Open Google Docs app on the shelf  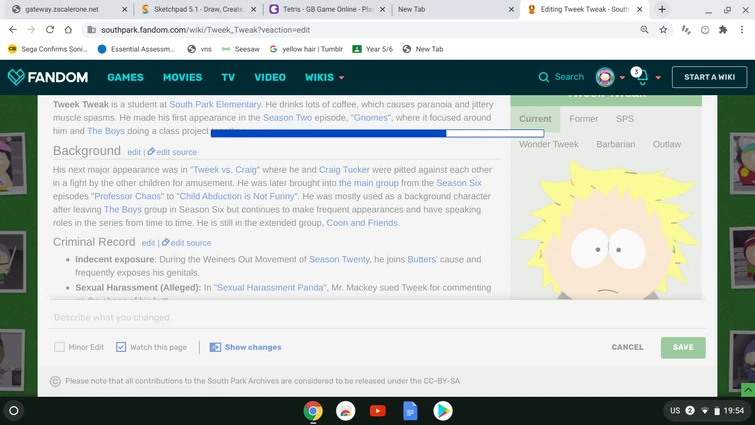[x=410, y=411]
